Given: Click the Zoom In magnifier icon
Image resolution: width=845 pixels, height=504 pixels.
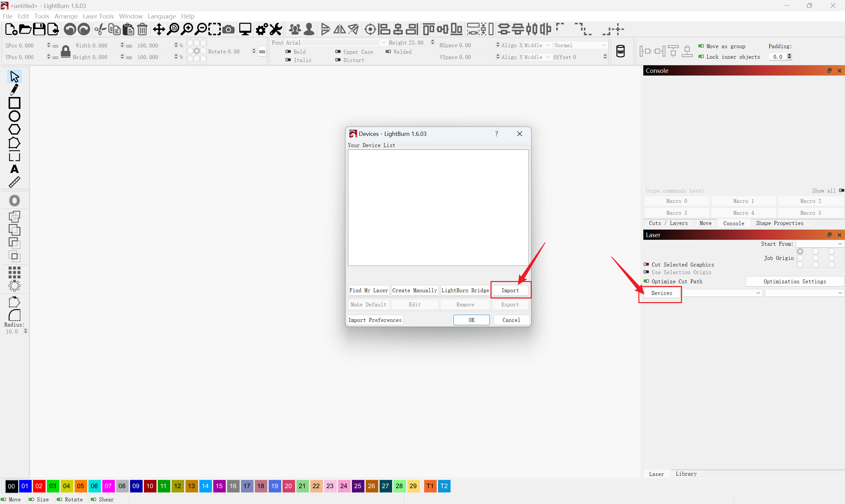Looking at the screenshot, I should (187, 29).
